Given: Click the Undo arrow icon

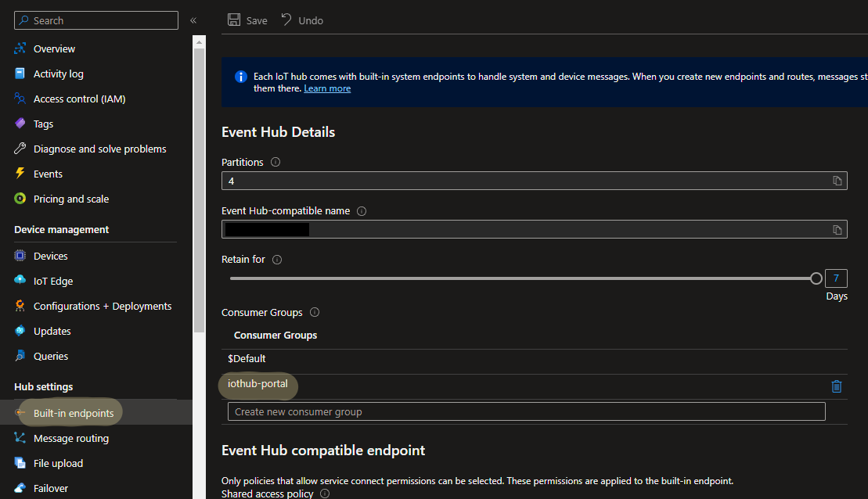Looking at the screenshot, I should tap(286, 20).
